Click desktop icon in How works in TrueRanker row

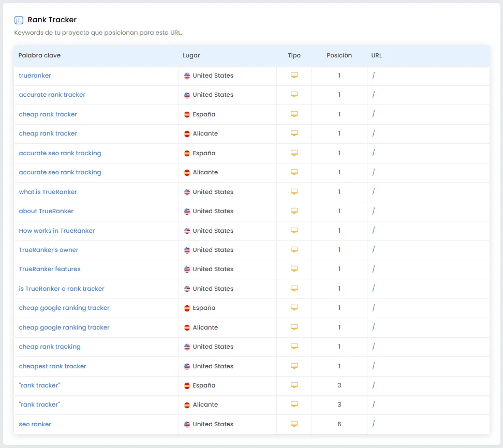pyautogui.click(x=294, y=231)
